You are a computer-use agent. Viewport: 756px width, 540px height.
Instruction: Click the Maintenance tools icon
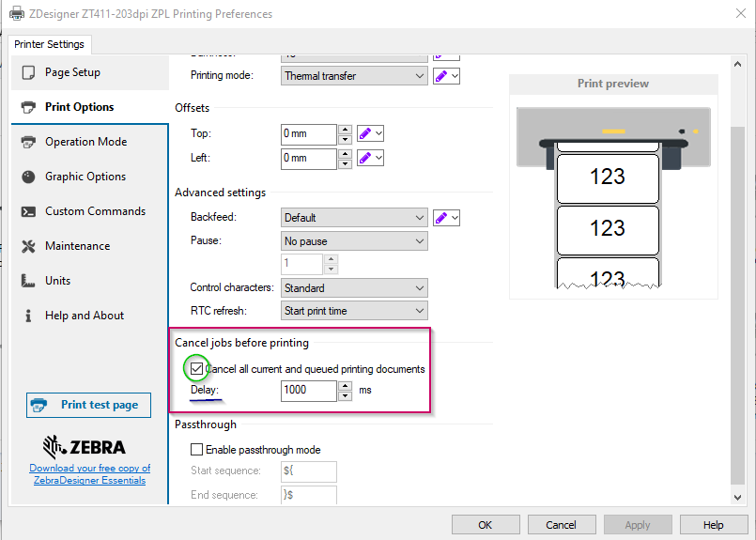[x=28, y=246]
